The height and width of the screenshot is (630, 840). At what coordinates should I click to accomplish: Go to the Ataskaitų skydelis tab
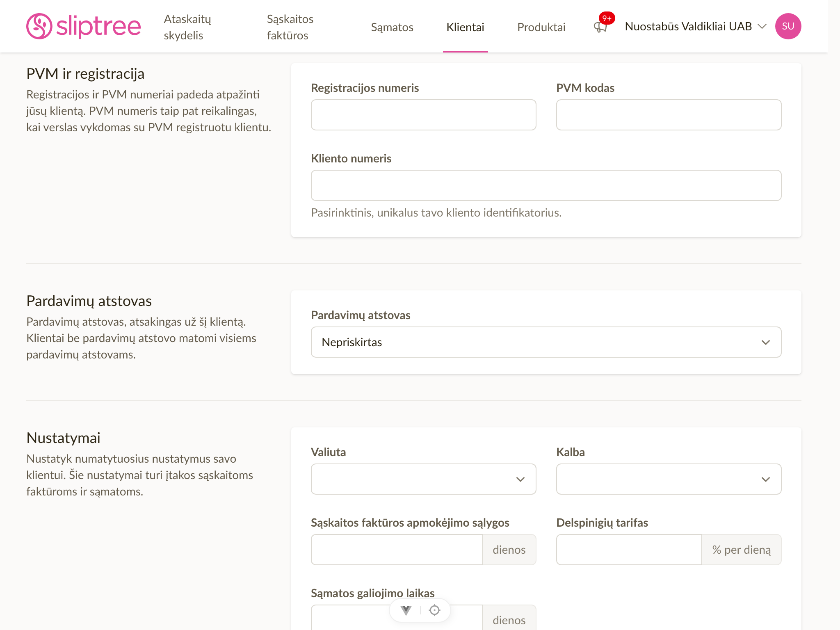187,27
